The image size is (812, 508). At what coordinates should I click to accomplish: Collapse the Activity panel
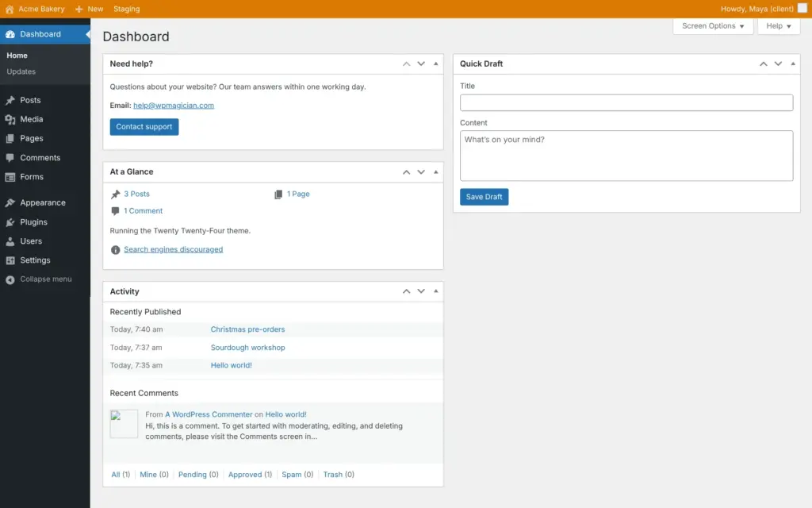tap(435, 291)
